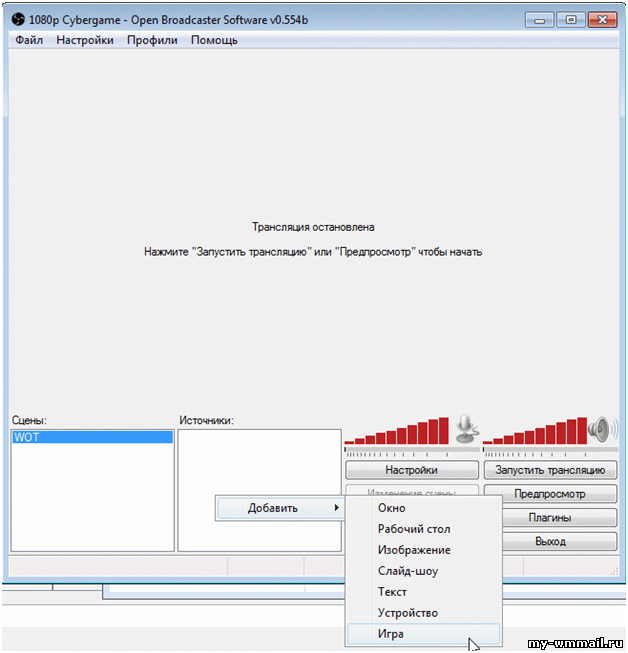Open the Настройки menu in menu bar
The height and width of the screenshot is (653, 628).
click(x=85, y=40)
